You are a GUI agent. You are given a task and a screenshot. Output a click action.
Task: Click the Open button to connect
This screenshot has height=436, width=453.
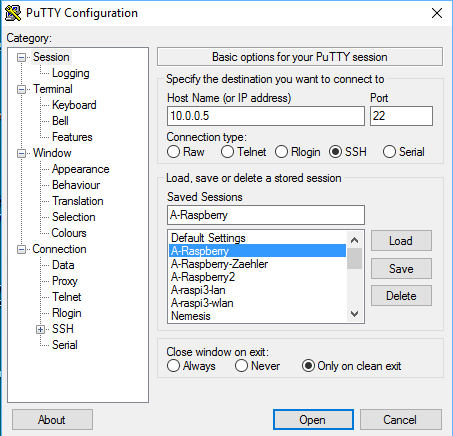(313, 420)
